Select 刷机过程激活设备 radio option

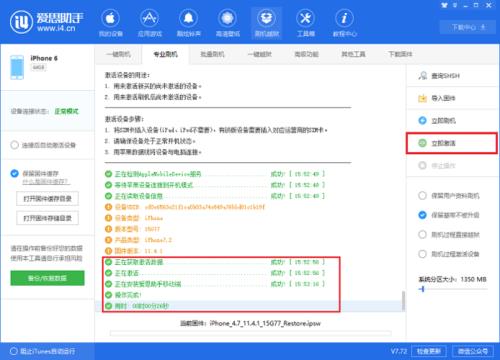coord(449,254)
